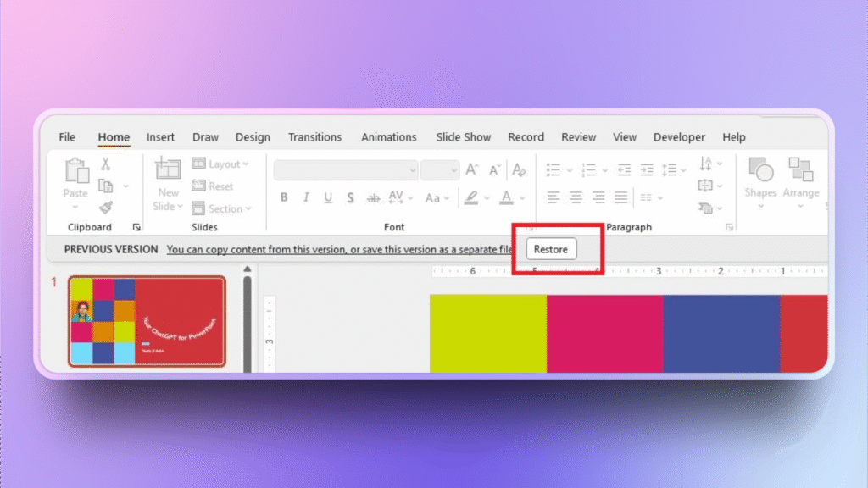Toggle bold formatting in the Font group

[x=284, y=197]
